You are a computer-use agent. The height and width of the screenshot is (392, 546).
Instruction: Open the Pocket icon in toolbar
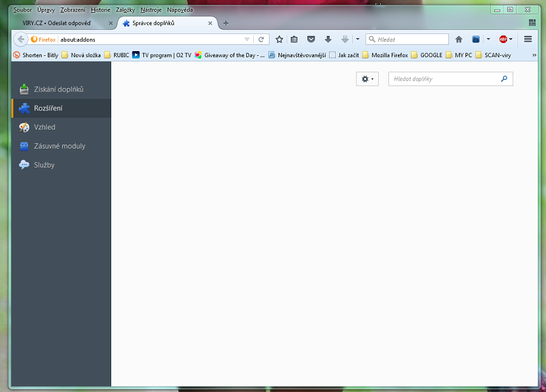point(311,40)
